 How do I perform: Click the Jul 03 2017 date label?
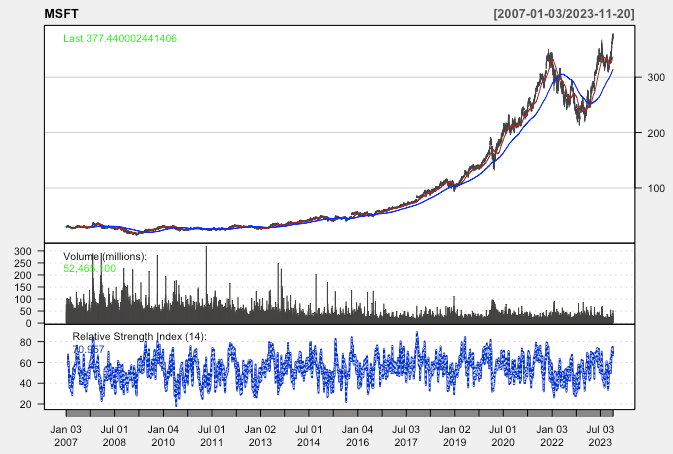(x=406, y=436)
